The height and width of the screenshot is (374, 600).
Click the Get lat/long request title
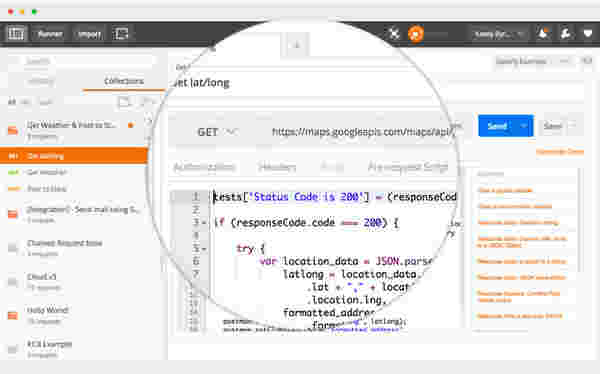(x=202, y=83)
